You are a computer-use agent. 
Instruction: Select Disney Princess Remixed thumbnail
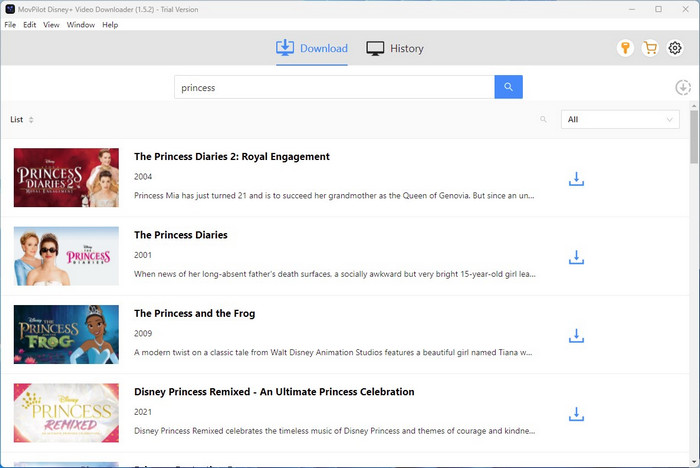point(66,413)
